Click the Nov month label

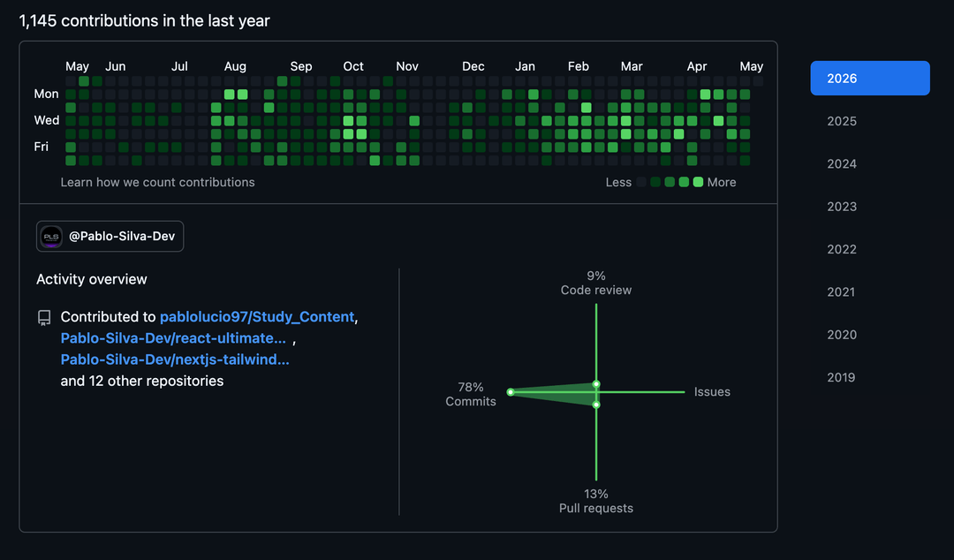407,66
